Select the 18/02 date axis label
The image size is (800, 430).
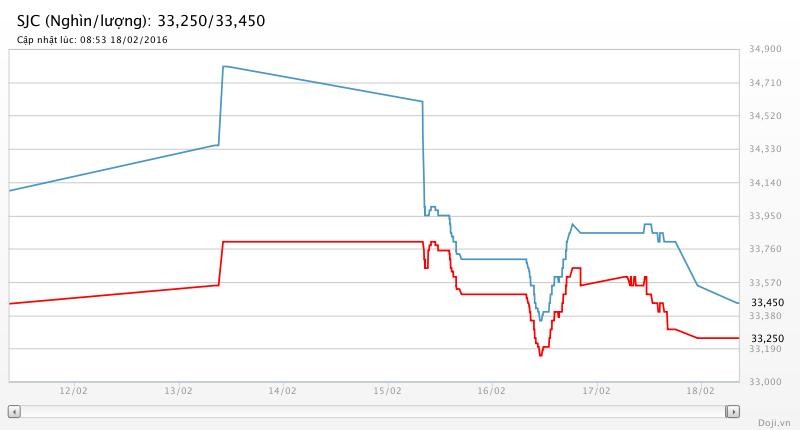point(700,391)
